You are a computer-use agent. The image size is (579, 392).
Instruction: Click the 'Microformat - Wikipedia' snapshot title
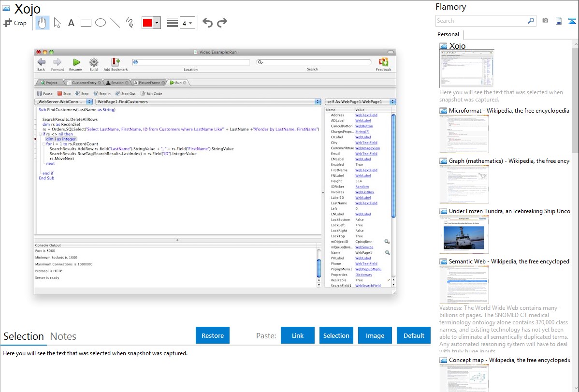(x=509, y=111)
